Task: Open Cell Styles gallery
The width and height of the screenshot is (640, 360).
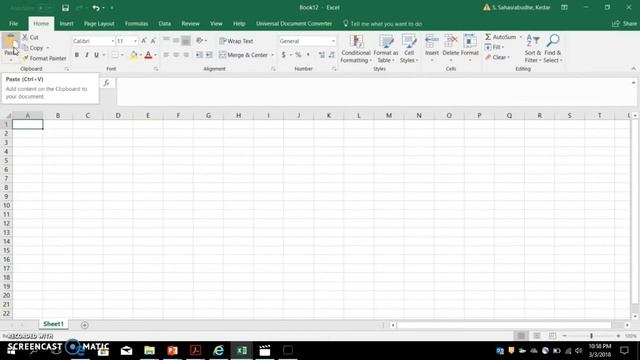Action: click(x=409, y=49)
